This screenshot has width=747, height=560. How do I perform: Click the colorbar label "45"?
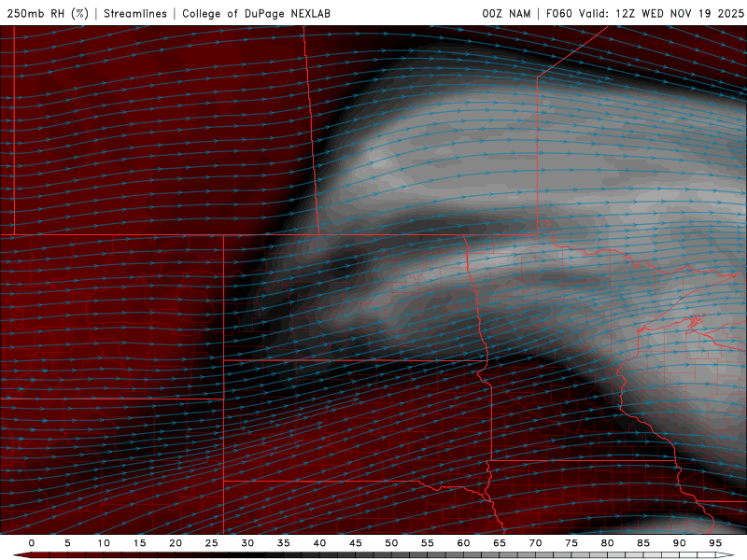(x=356, y=543)
